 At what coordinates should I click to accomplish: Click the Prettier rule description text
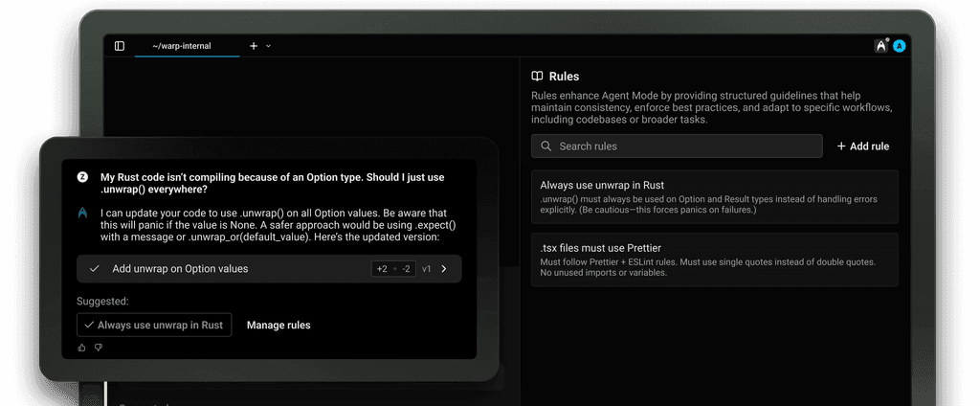coord(707,267)
